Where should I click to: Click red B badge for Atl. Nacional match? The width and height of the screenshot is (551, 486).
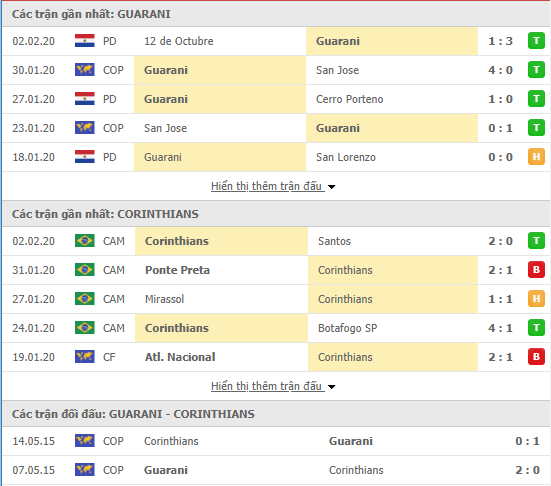pos(536,357)
